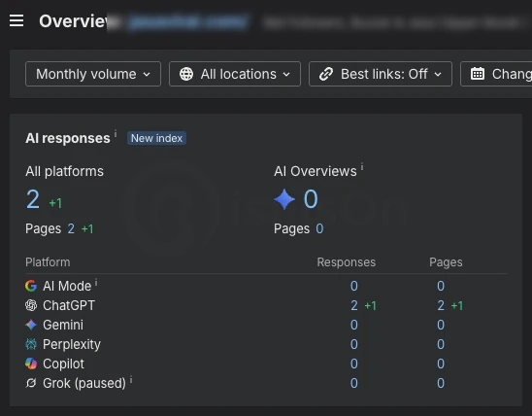Click the Platform column header
This screenshot has width=532, height=416.
point(48,262)
